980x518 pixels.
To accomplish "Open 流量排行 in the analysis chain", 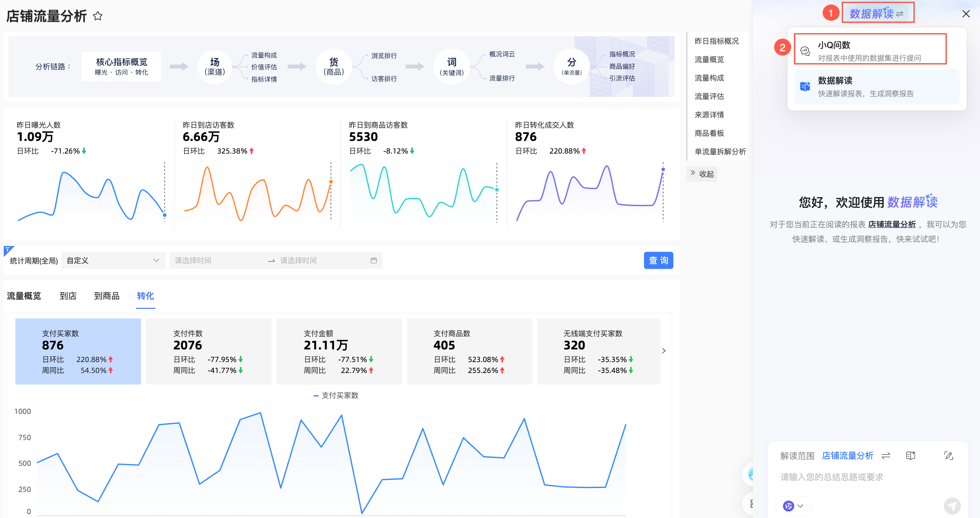I will click(x=502, y=78).
